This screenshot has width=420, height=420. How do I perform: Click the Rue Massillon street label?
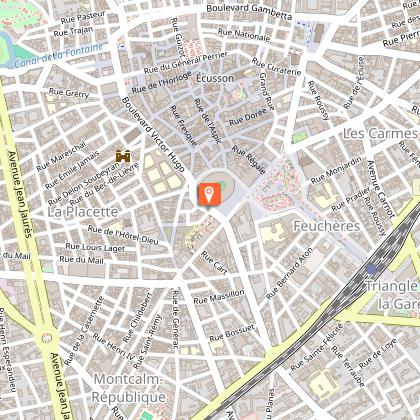pos(219,297)
